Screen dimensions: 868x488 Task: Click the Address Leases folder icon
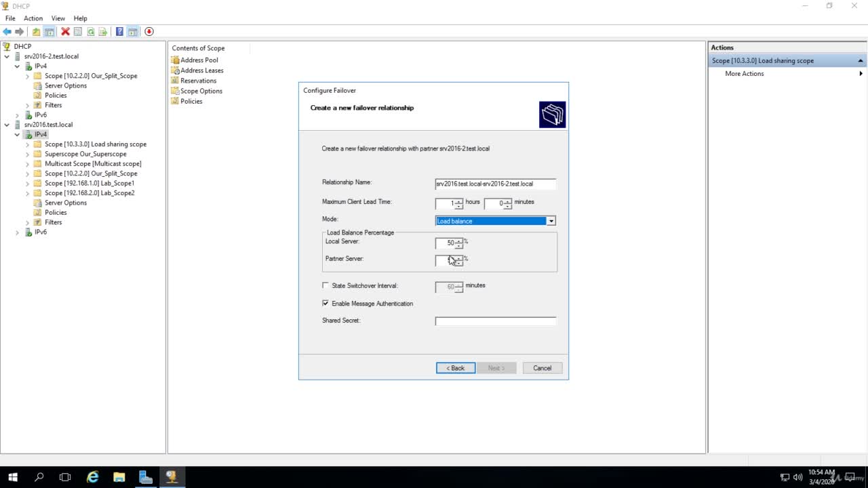point(176,70)
